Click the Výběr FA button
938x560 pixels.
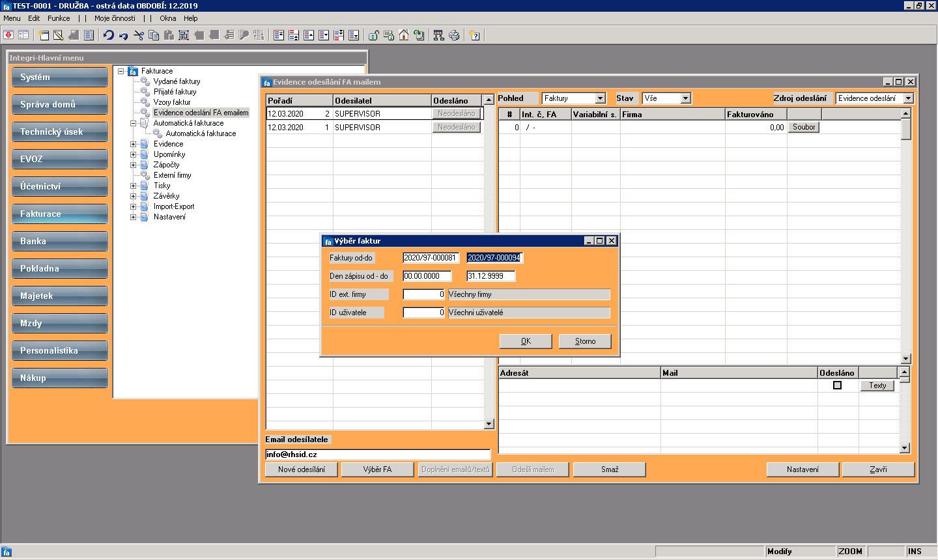378,469
